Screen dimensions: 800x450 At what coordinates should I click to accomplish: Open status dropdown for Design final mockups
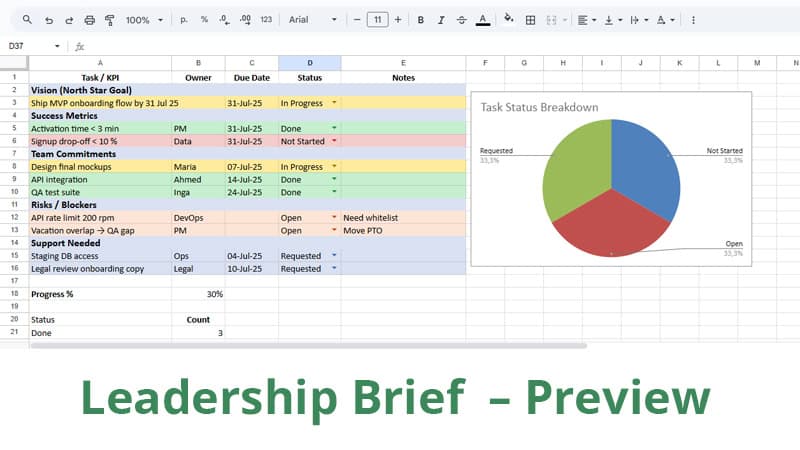(334, 166)
